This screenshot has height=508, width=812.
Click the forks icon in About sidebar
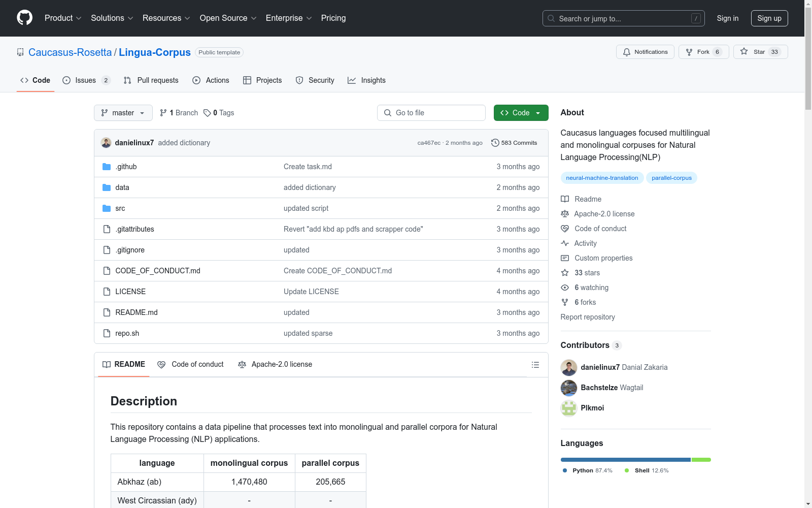(x=565, y=302)
